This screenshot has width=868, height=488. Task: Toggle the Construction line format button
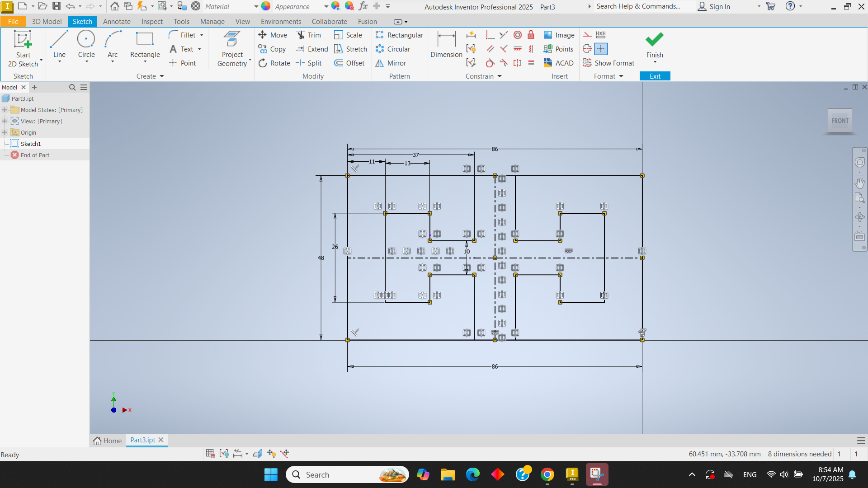click(587, 35)
